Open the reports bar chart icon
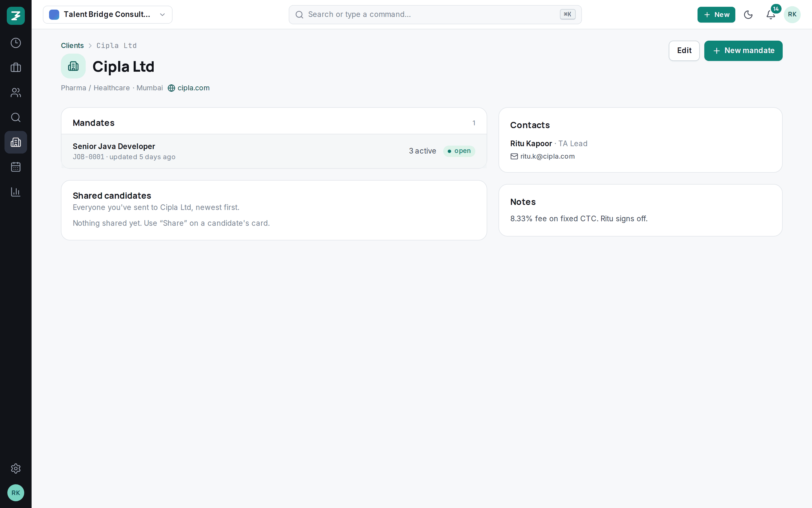 point(16,192)
